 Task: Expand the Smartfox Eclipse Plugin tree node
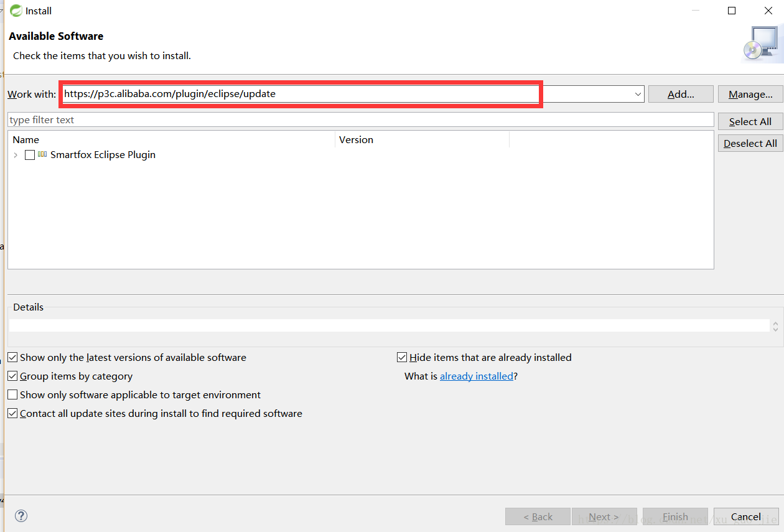(16, 155)
